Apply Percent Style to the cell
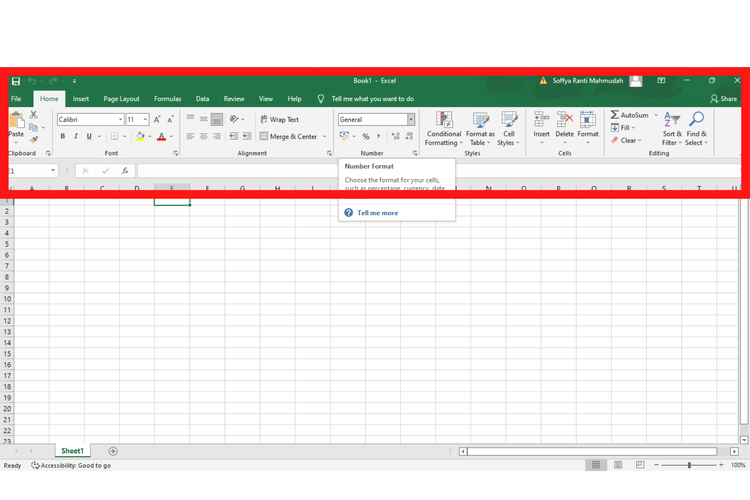The height and width of the screenshot is (500, 750). 366,136
